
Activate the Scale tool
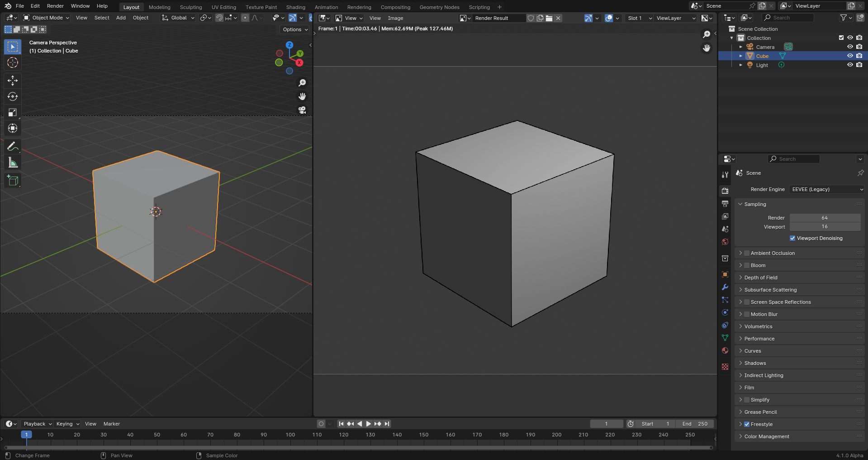(13, 112)
